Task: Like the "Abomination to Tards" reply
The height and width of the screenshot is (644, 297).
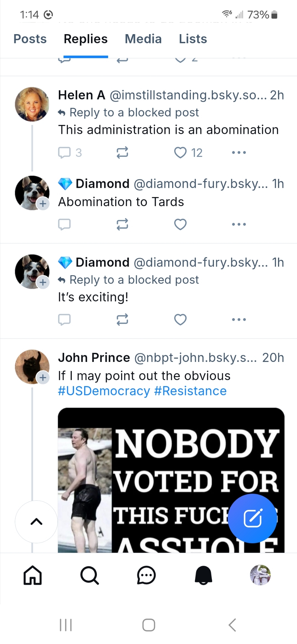Action: 180,224
